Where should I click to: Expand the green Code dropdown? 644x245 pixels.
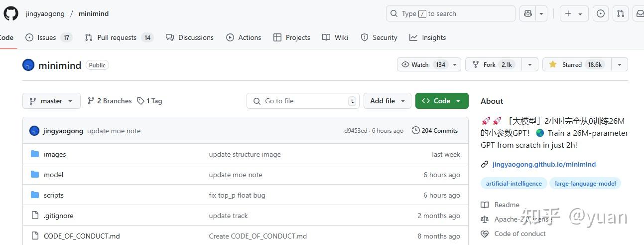point(442,101)
